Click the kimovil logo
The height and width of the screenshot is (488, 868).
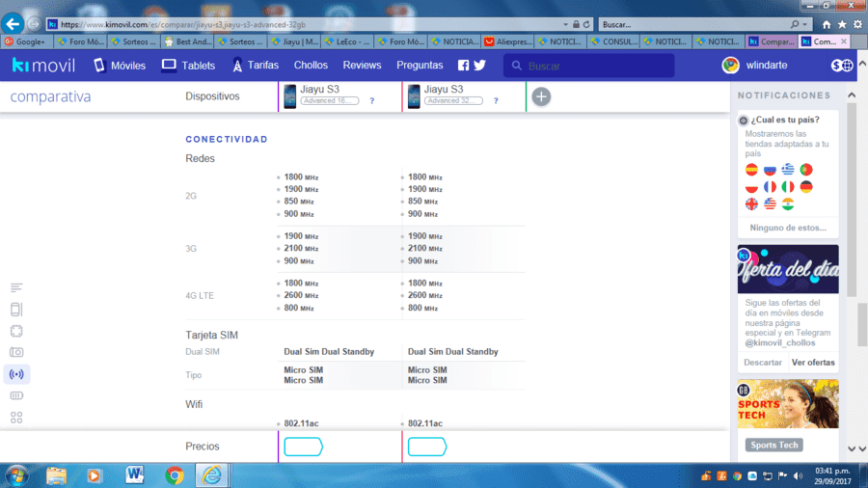[x=43, y=66]
